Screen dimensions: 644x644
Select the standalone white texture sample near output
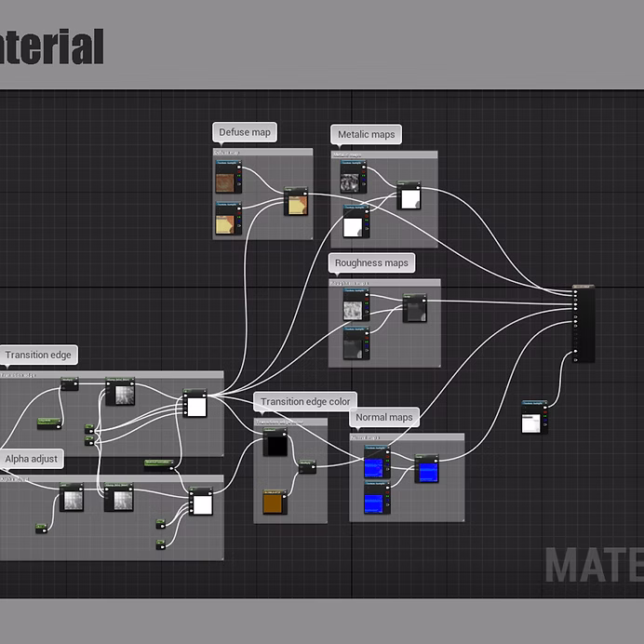click(x=535, y=417)
